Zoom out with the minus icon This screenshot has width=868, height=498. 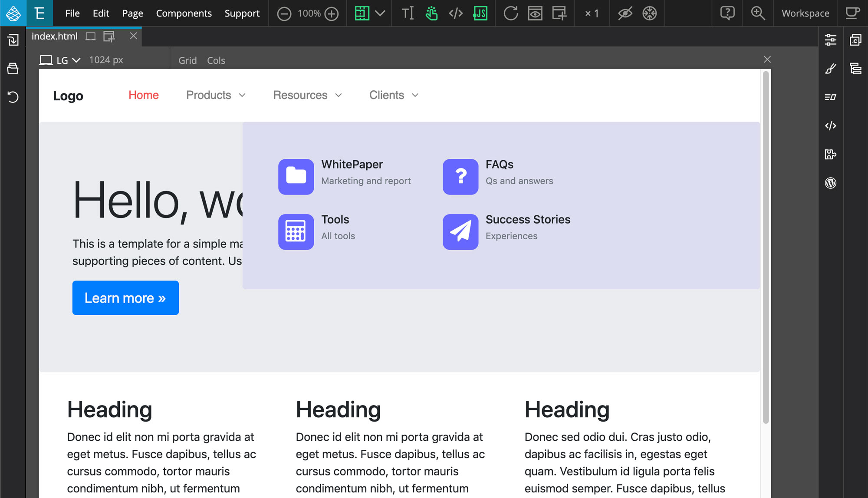284,13
